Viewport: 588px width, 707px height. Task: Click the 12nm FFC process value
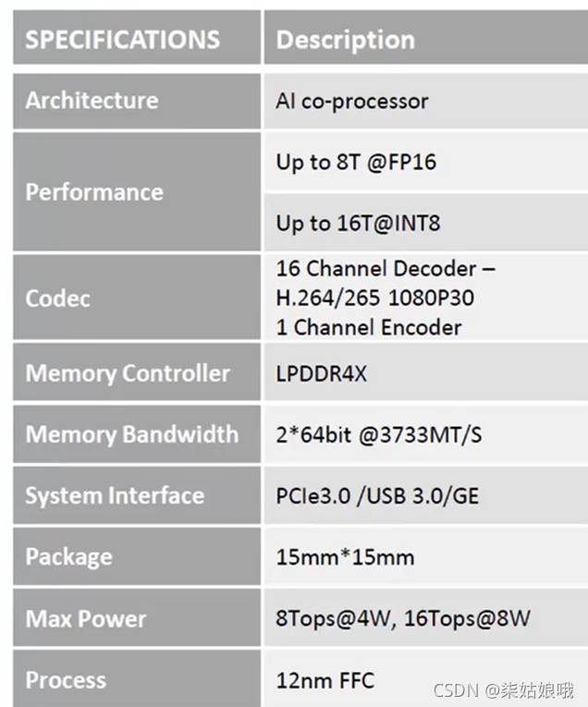click(x=325, y=680)
